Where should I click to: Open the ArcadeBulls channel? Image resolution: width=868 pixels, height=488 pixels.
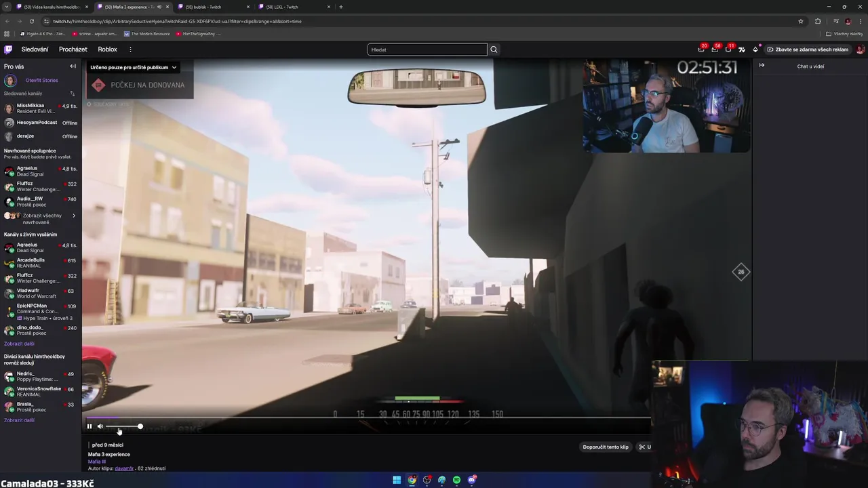click(x=41, y=263)
